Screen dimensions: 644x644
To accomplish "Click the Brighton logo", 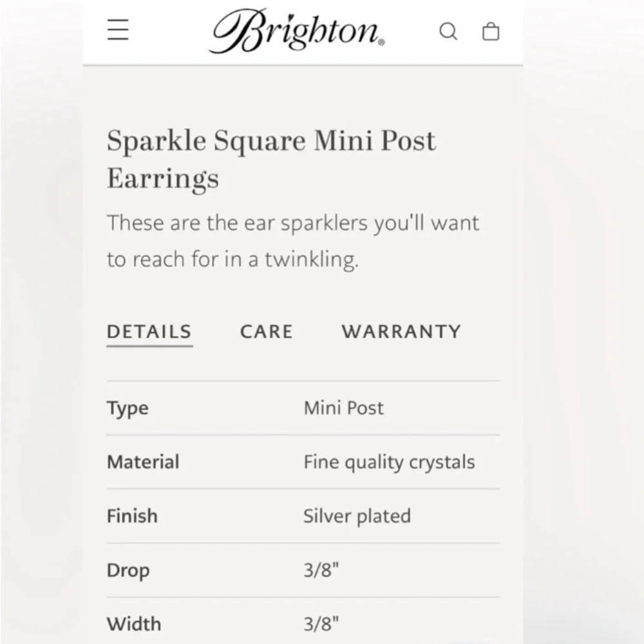I will click(x=298, y=31).
